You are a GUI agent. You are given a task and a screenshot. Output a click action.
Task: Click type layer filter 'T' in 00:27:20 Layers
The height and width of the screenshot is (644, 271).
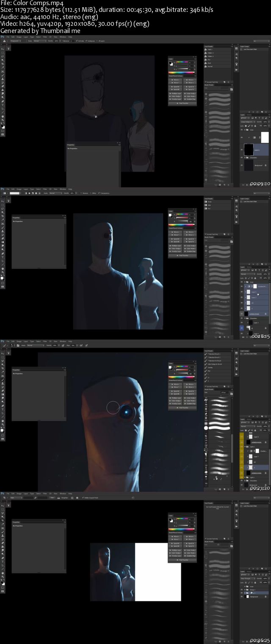click(x=259, y=422)
